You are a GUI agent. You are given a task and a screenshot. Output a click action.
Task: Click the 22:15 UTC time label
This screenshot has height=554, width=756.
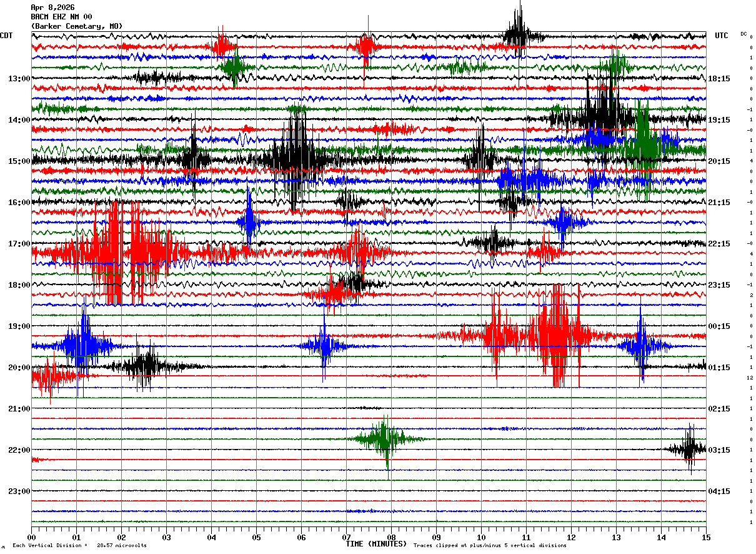[719, 244]
